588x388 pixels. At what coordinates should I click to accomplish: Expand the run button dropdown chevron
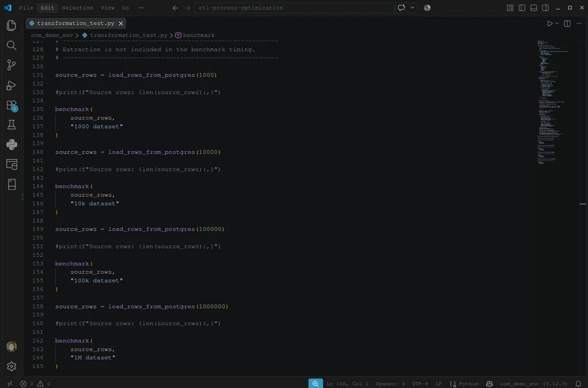(557, 24)
